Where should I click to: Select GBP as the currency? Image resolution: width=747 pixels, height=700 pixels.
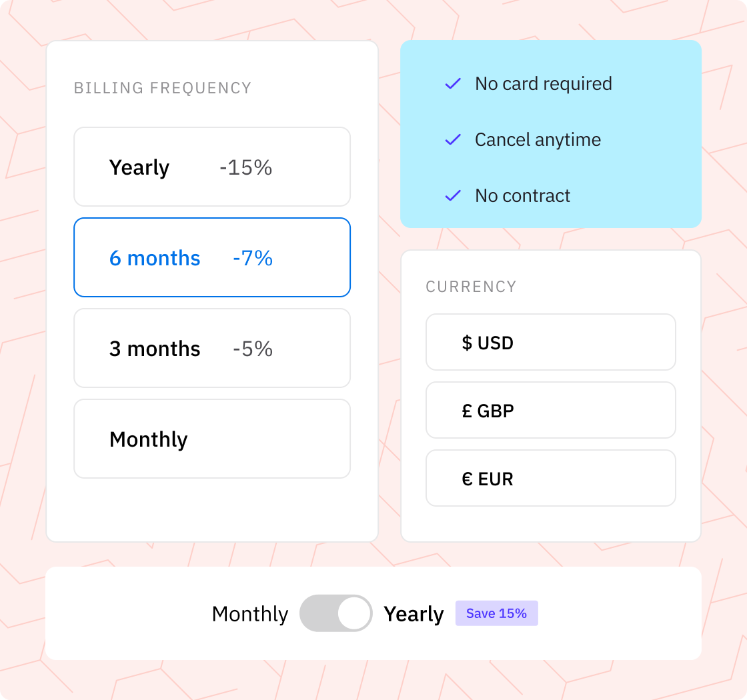click(x=551, y=411)
